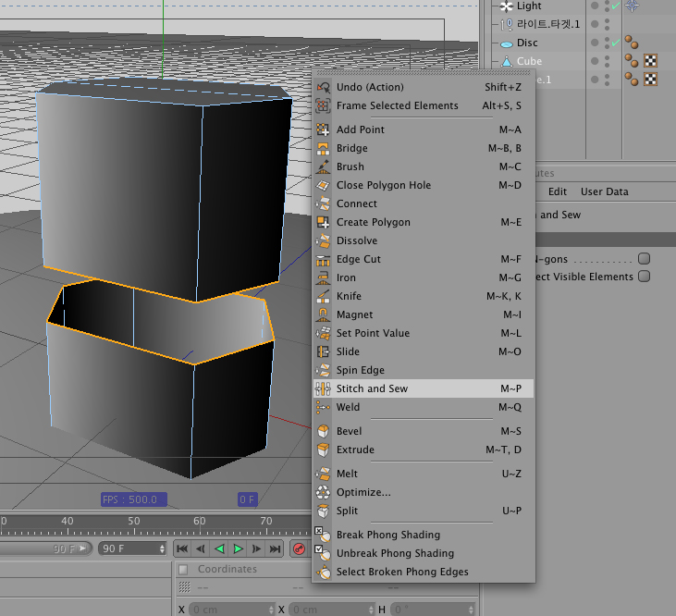Image resolution: width=676 pixels, height=616 pixels.
Task: Select the Weld label in the menu
Action: pyautogui.click(x=348, y=407)
